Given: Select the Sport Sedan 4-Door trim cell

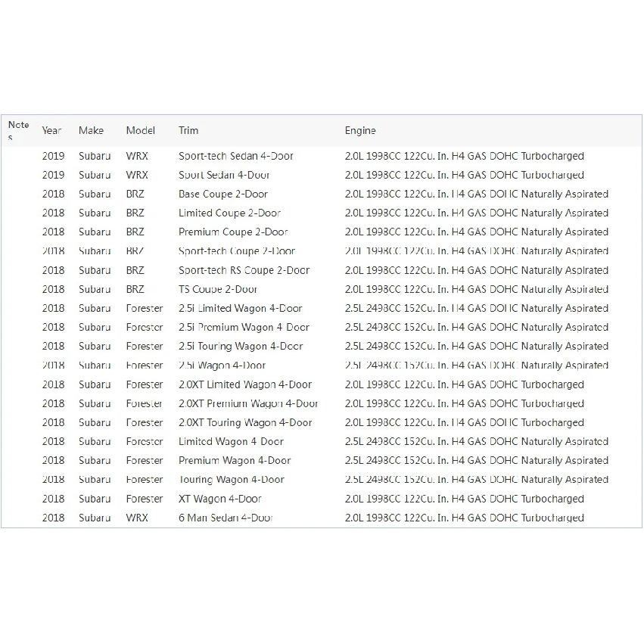Looking at the screenshot, I should pos(224,175).
